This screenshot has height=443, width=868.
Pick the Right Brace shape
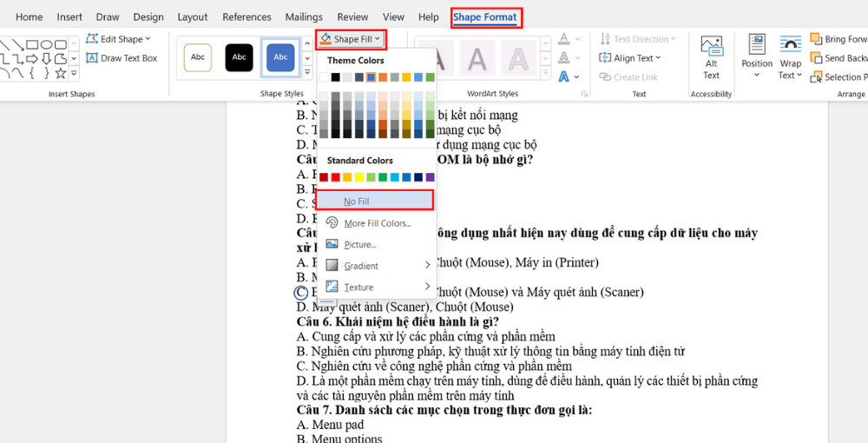click(x=47, y=73)
